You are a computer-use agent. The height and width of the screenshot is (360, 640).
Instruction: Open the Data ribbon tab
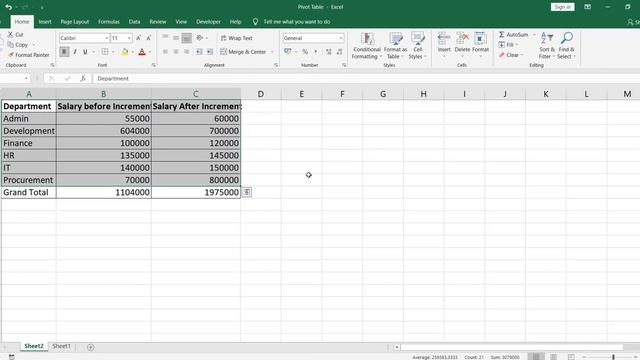134,22
